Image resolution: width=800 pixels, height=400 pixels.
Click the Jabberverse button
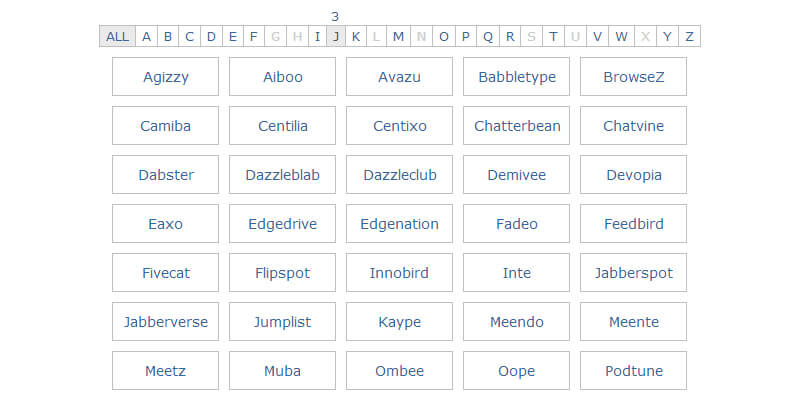point(165,322)
